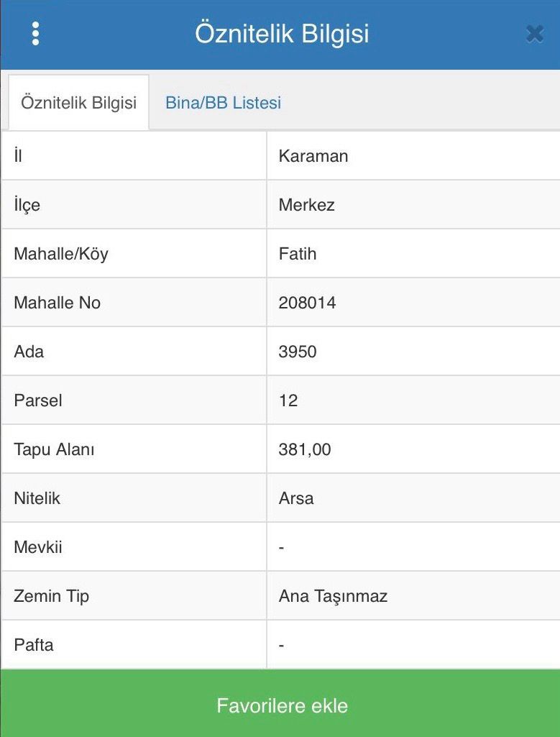Open the three-dot options menu

pyautogui.click(x=35, y=33)
